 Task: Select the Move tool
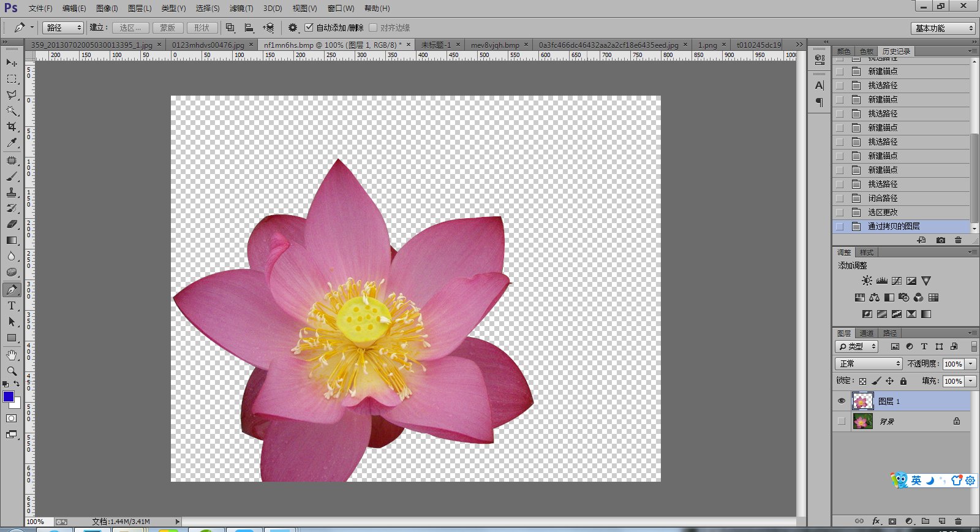(x=12, y=63)
